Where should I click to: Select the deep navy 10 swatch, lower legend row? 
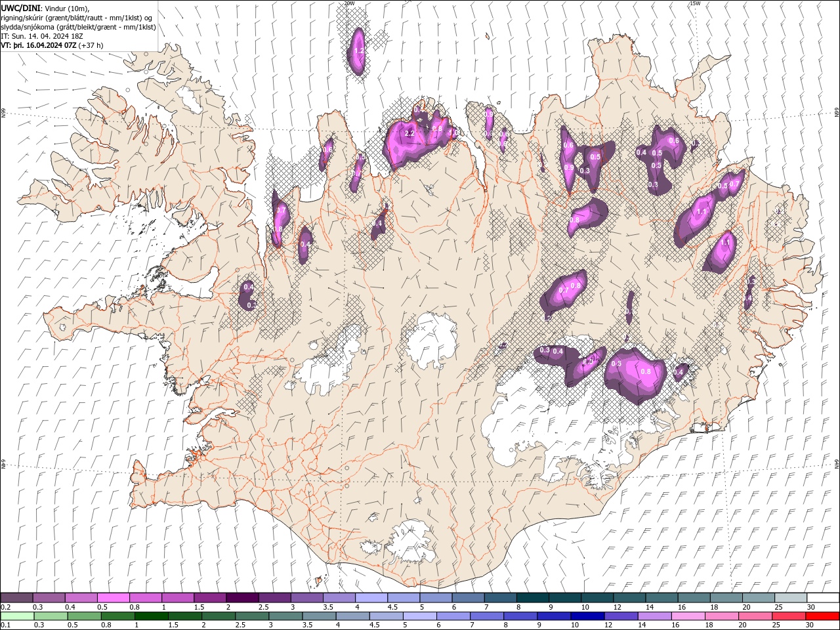coord(587,616)
